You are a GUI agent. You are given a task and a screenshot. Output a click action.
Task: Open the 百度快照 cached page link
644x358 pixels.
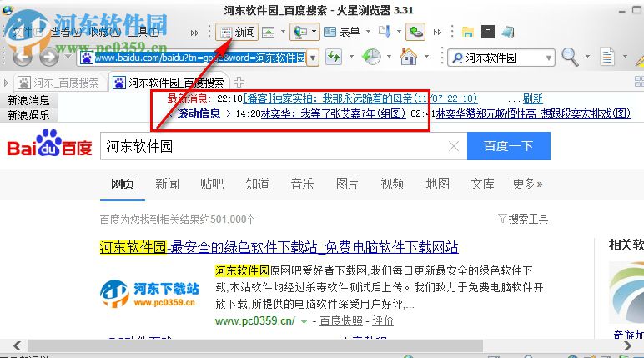(341, 321)
